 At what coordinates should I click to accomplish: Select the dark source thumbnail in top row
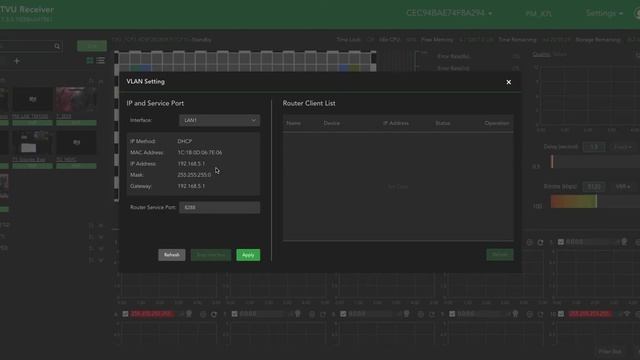tap(32, 99)
